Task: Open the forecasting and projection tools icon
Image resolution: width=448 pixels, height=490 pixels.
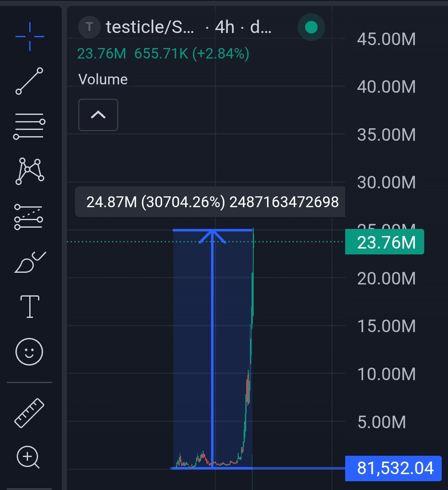Action: (29, 217)
